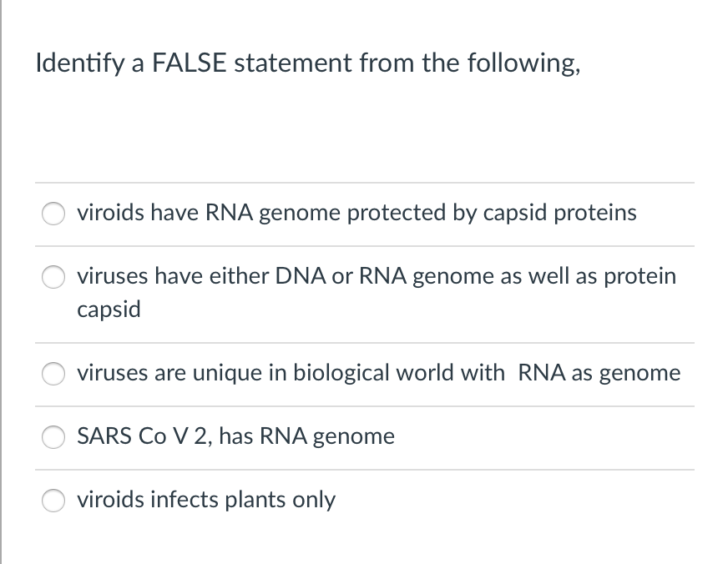The width and height of the screenshot is (728, 564).
Task: Click 'protein' at end of second answer line
Action: coord(640,276)
